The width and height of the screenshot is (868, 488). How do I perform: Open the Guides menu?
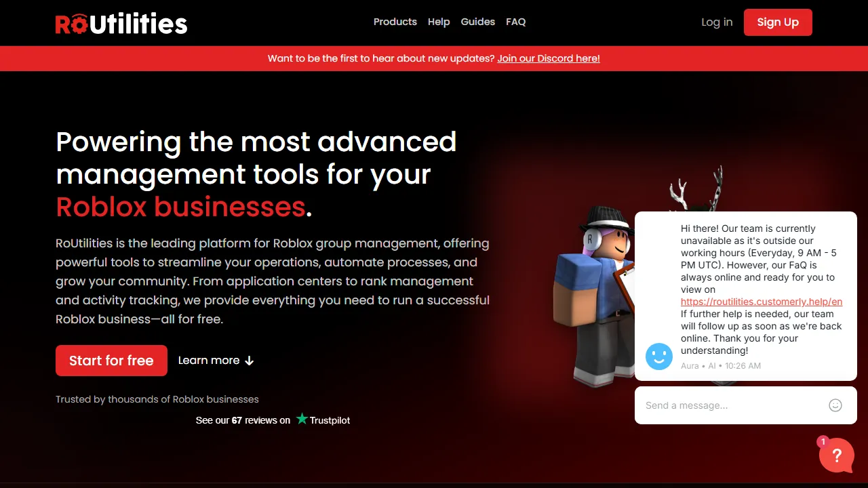[x=477, y=22]
